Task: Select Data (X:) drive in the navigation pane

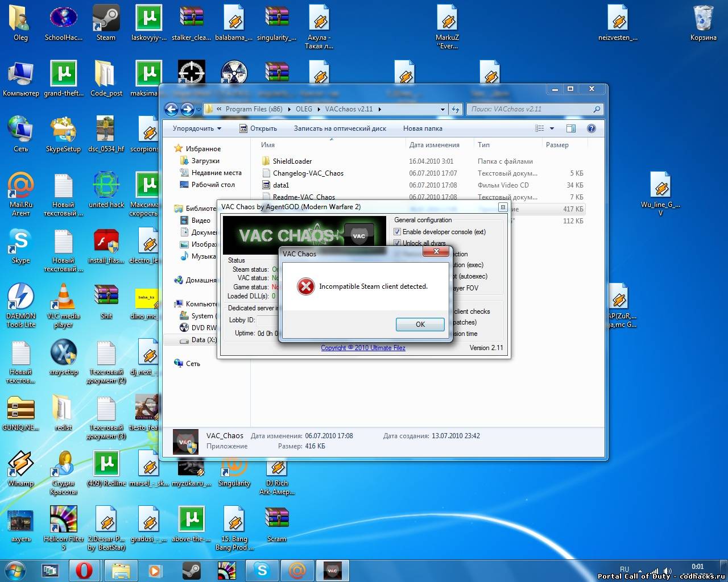Action: pyautogui.click(x=204, y=340)
